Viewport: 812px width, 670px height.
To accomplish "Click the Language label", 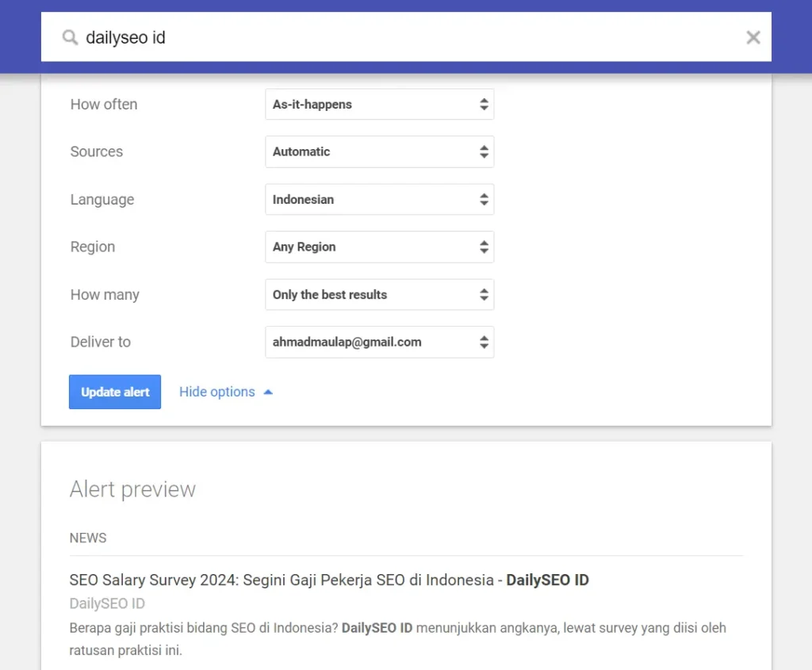I will click(102, 199).
